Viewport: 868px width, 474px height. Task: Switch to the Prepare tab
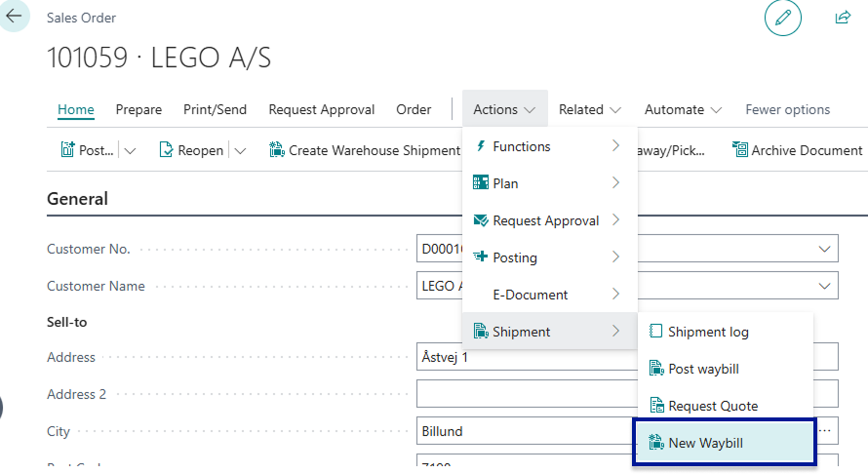tap(138, 109)
